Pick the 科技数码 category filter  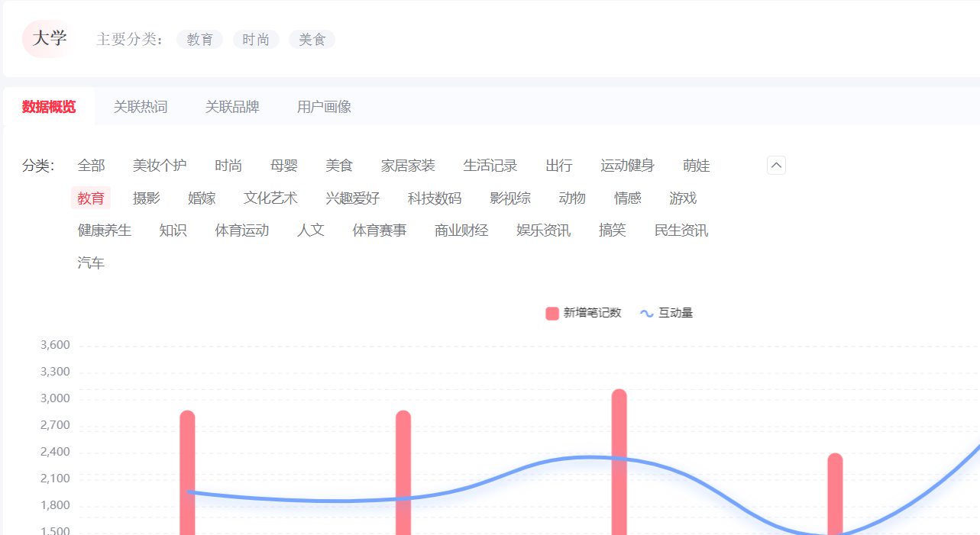tap(435, 198)
